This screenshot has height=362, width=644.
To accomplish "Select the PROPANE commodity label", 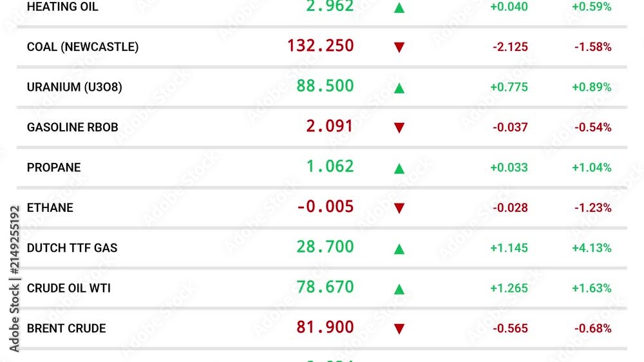I will point(54,167).
